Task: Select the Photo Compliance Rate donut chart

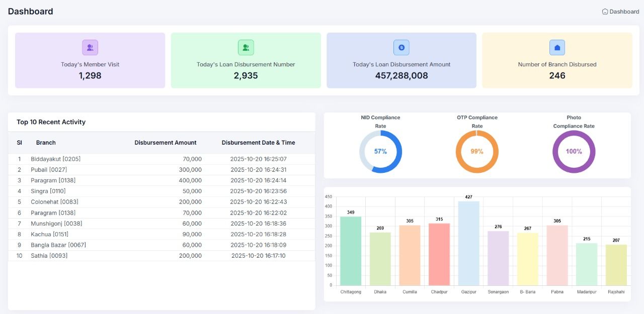Action: tap(574, 150)
